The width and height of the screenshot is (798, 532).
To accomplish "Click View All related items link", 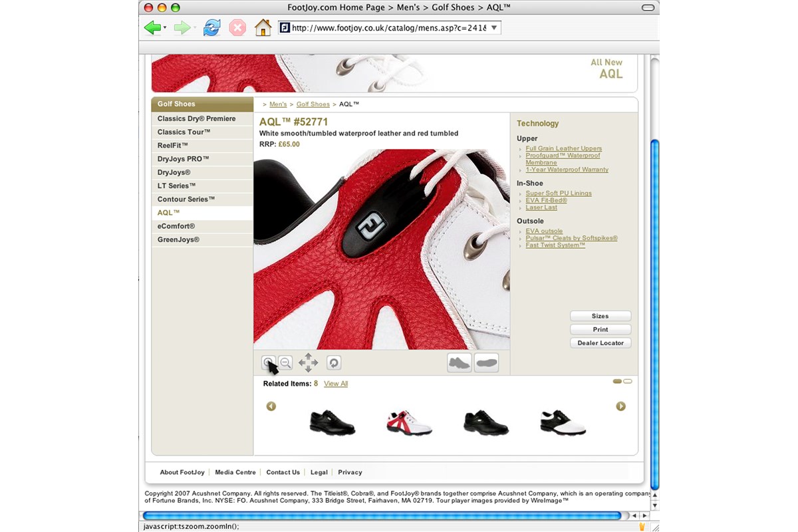I will (336, 384).
